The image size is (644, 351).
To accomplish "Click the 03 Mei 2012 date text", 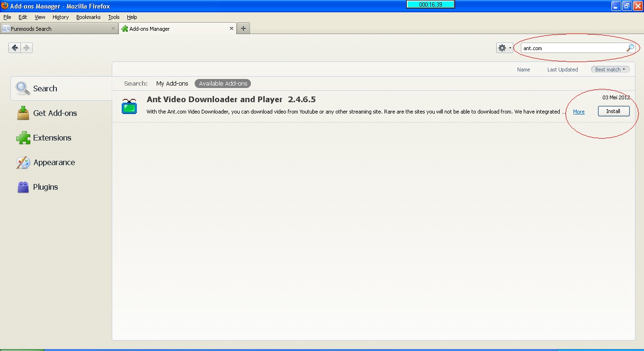I will click(616, 97).
